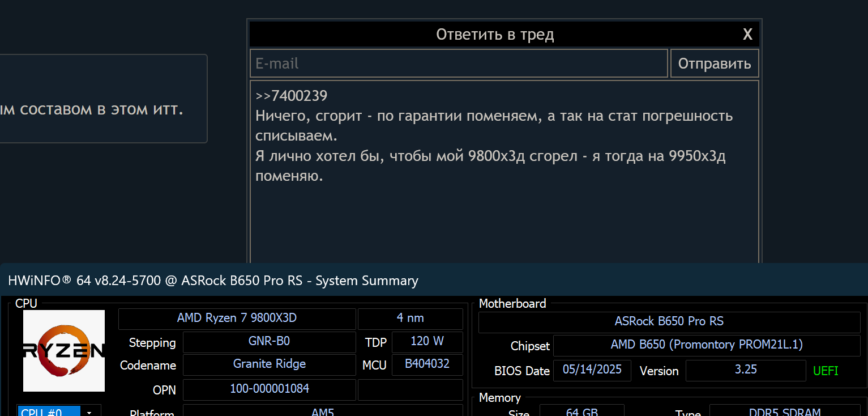Image resolution: width=868 pixels, height=416 pixels.
Task: Click the E-mail input field
Action: point(459,63)
